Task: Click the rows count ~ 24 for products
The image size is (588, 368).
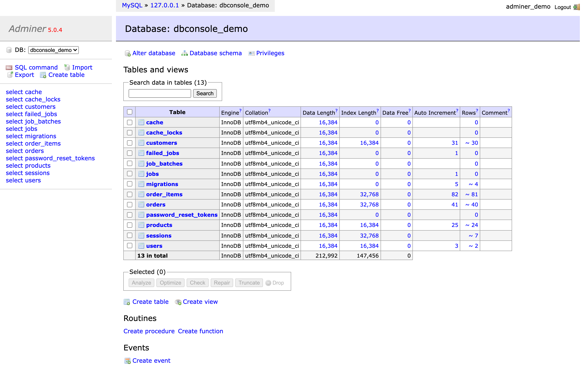Action: 472,225
